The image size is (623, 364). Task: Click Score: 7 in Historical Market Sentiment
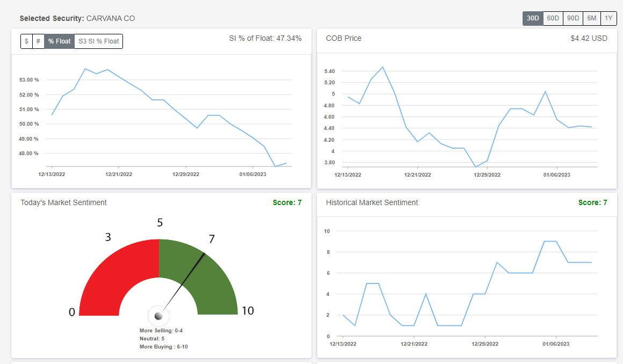pyautogui.click(x=592, y=202)
